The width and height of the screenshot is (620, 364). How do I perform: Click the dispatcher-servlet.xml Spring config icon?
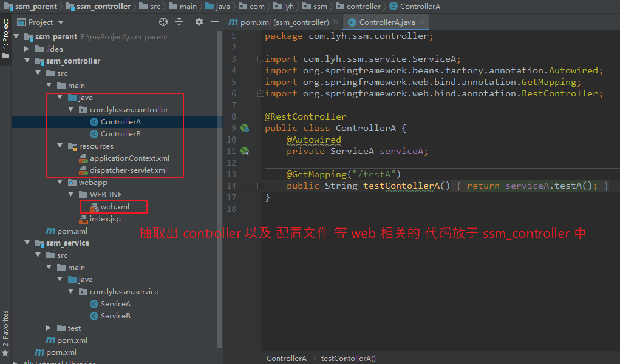83,170
